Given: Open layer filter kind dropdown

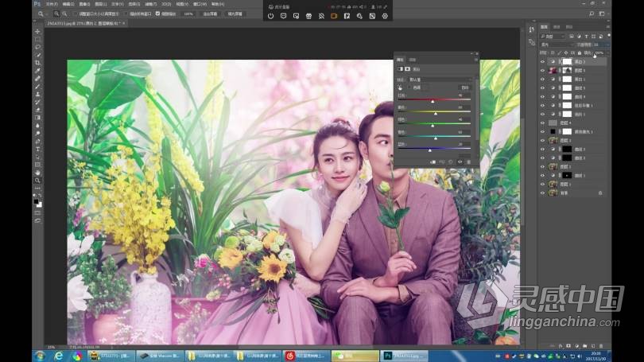Looking at the screenshot, I should [553, 37].
